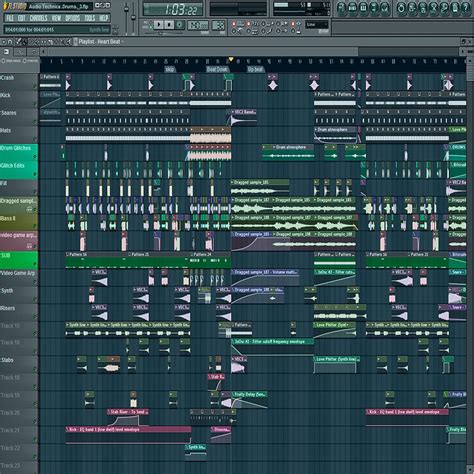474x474 pixels.
Task: Click the Beat Down timeline marker
Action: (217, 69)
